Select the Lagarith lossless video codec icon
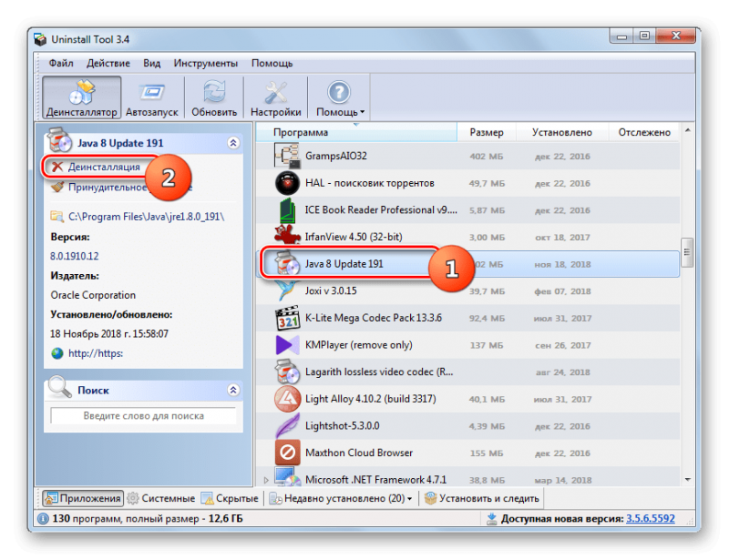 (x=287, y=372)
